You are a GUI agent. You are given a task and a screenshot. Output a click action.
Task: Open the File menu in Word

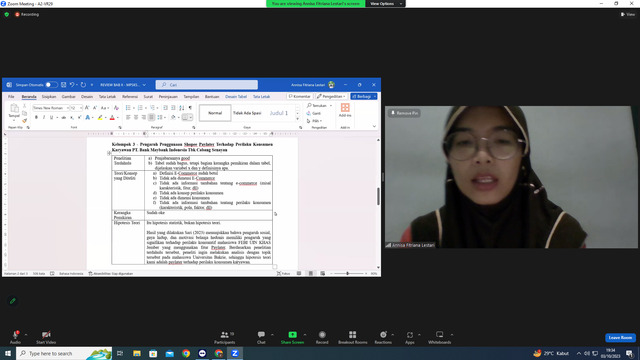(x=11, y=97)
